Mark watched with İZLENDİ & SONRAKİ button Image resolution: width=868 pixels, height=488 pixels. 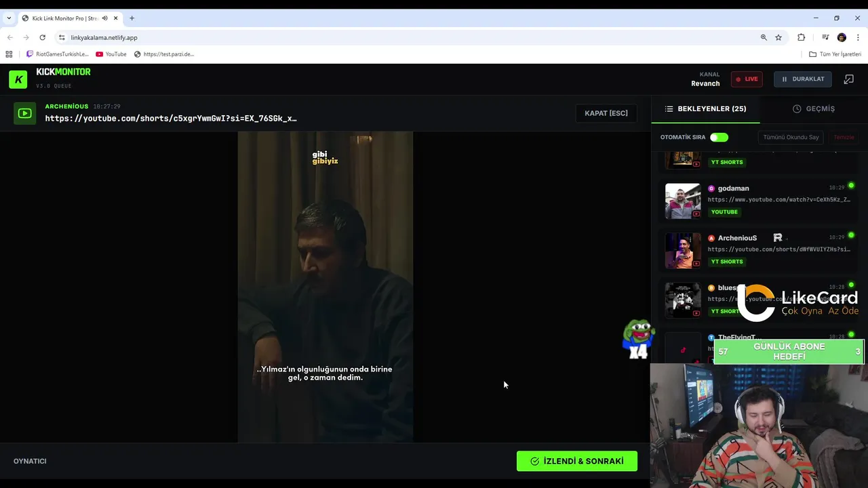pyautogui.click(x=577, y=461)
